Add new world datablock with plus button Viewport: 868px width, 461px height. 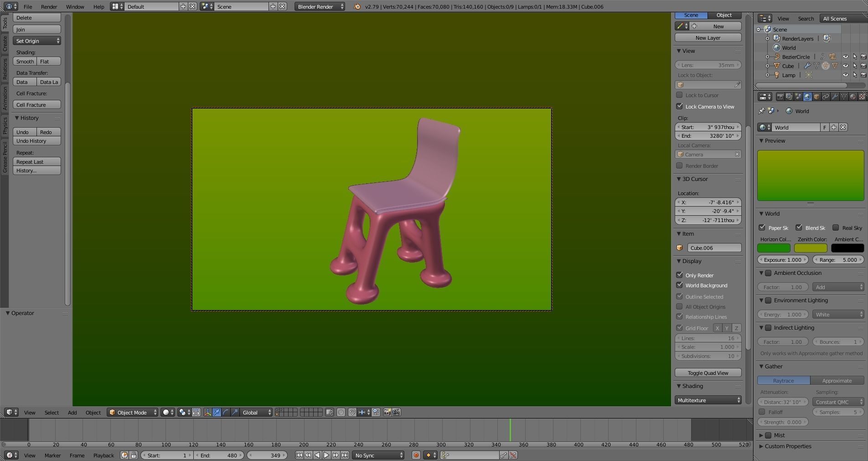tap(834, 127)
